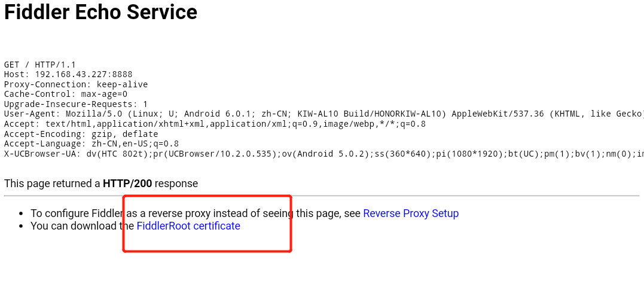
Task: Click the Fiddler Echo Service heading
Action: click(x=100, y=12)
